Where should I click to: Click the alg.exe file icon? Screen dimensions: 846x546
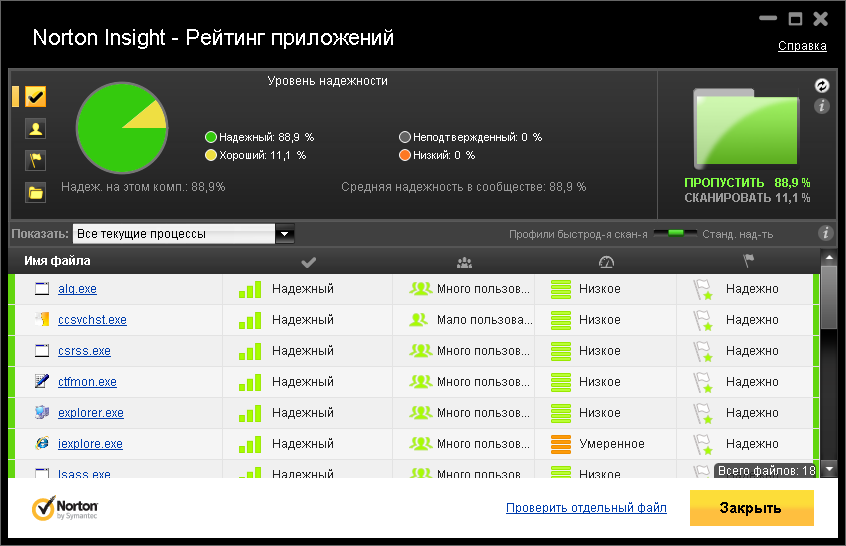pyautogui.click(x=42, y=289)
